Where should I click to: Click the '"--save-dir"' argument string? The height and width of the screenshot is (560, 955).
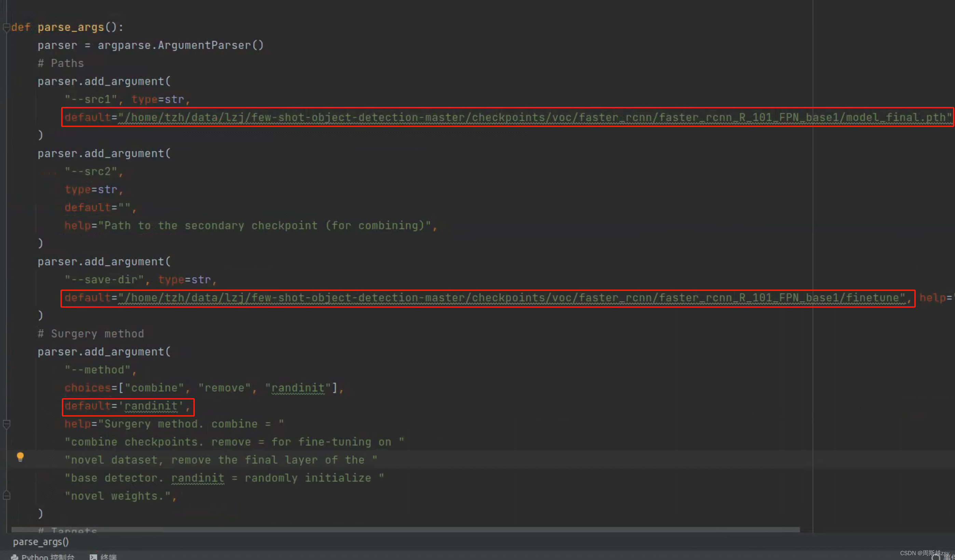point(104,280)
